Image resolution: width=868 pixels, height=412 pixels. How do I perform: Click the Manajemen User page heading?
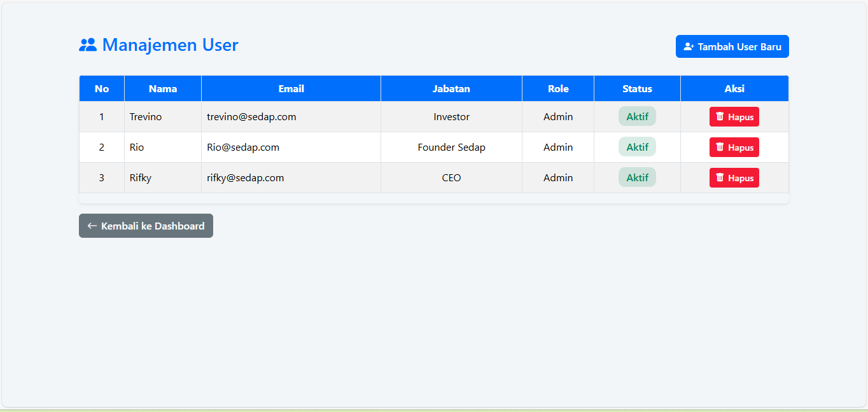pos(170,45)
